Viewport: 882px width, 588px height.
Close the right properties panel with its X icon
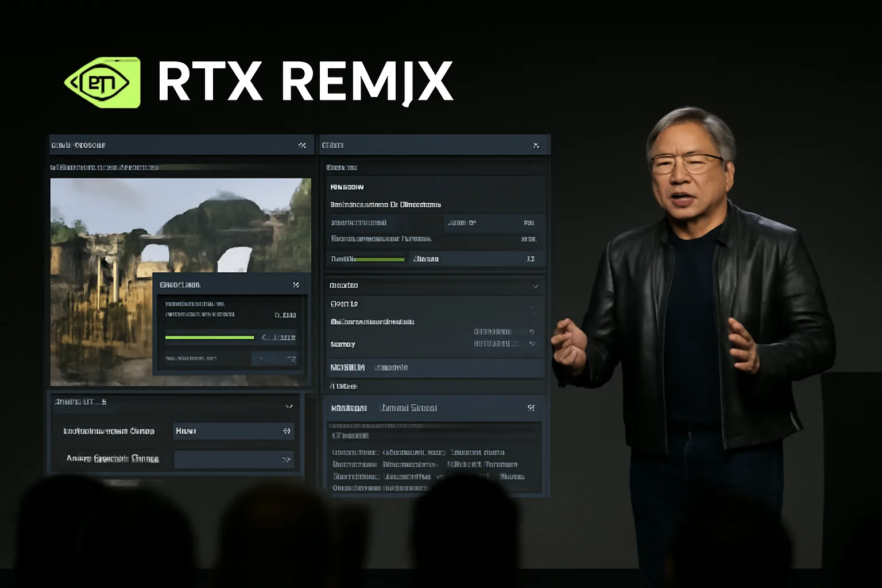536,145
